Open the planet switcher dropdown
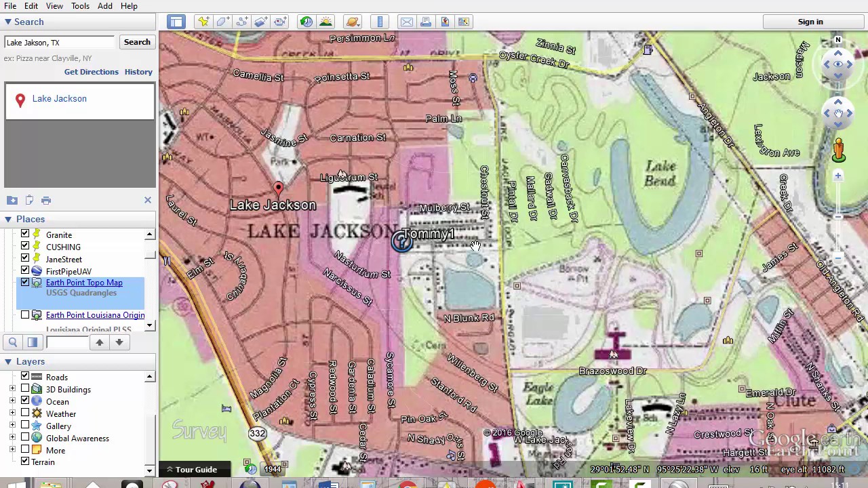This screenshot has width=868, height=488. (x=352, y=22)
